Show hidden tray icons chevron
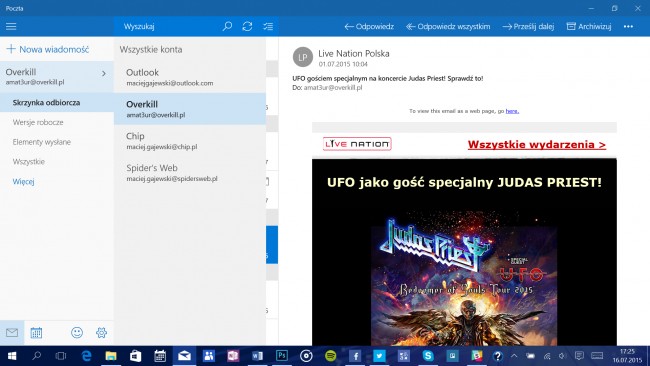The image size is (650, 366). [514, 356]
